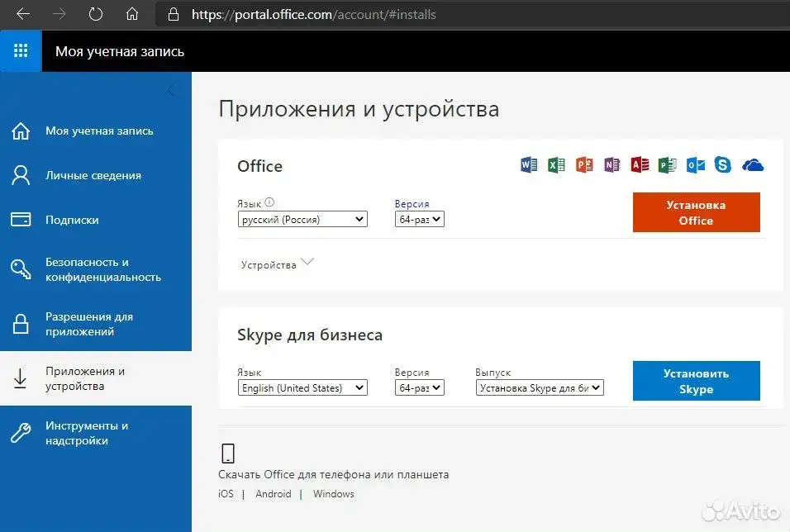Open the Skype Выпуск dropdown
This screenshot has height=532, width=790.
(x=539, y=387)
